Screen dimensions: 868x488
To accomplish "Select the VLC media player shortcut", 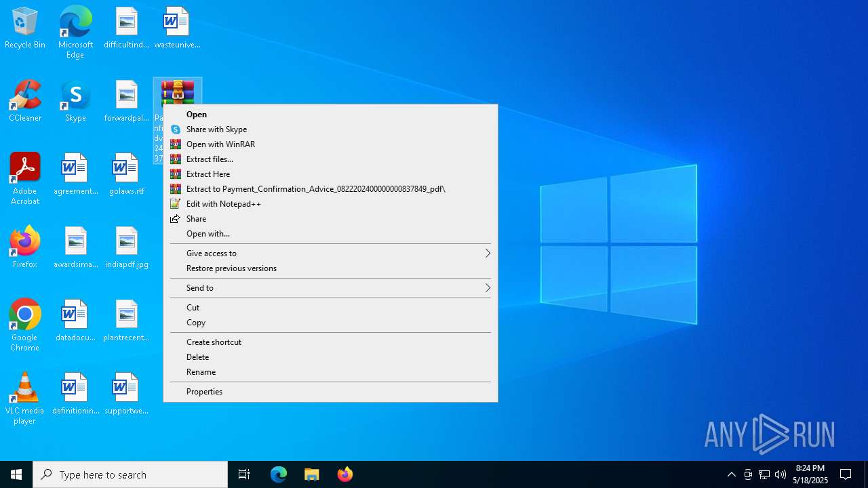I will point(25,399).
